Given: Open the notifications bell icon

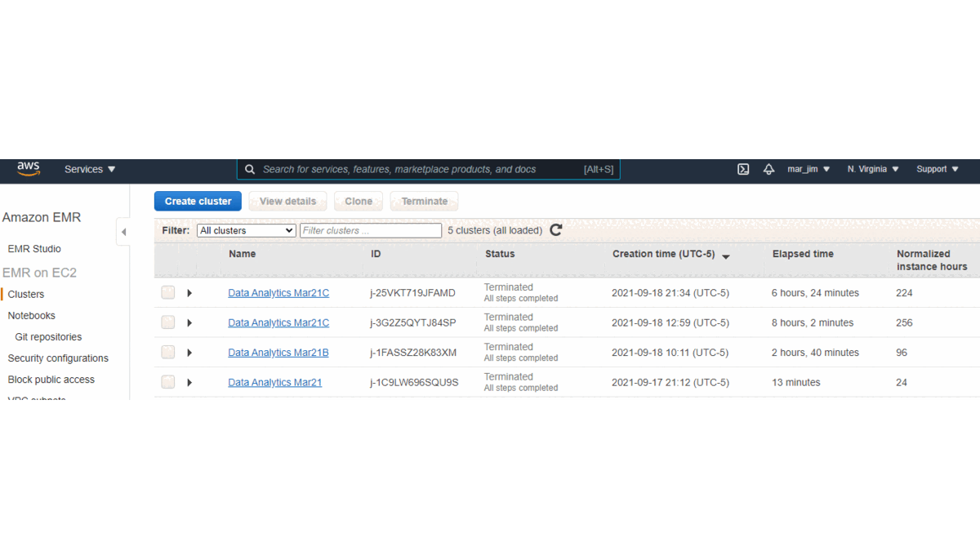Looking at the screenshot, I should point(768,169).
